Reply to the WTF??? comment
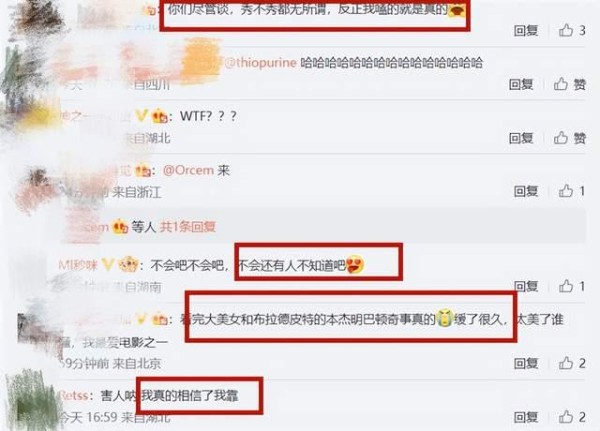The width and height of the screenshot is (600, 431). (521, 138)
